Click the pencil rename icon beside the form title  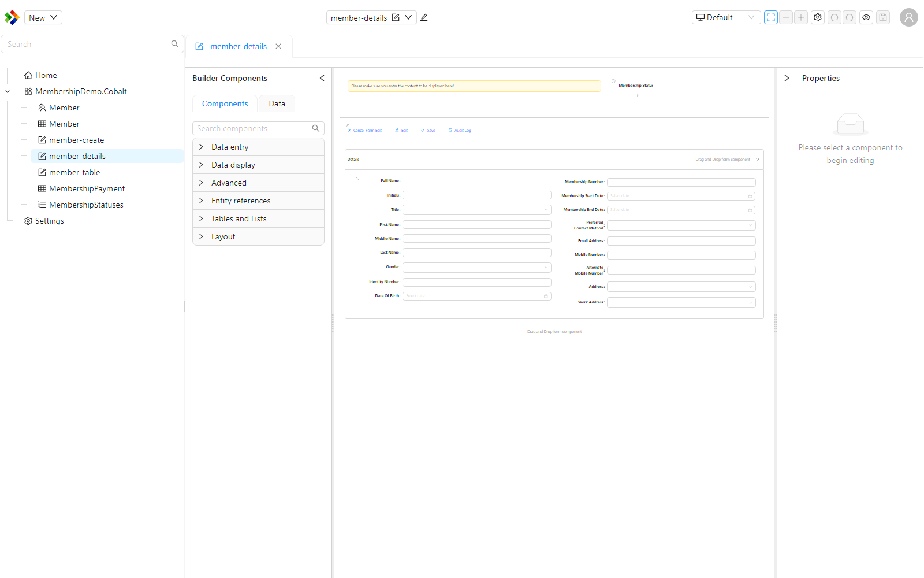pos(424,17)
